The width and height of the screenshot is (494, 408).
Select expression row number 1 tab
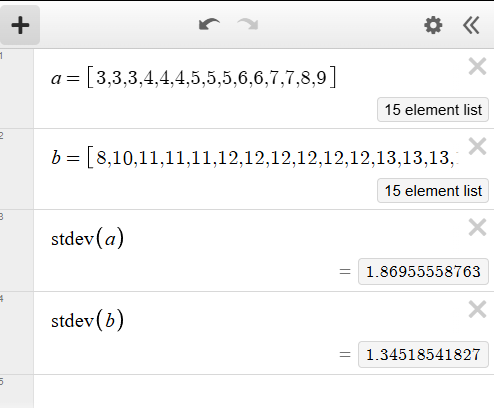click(17, 89)
